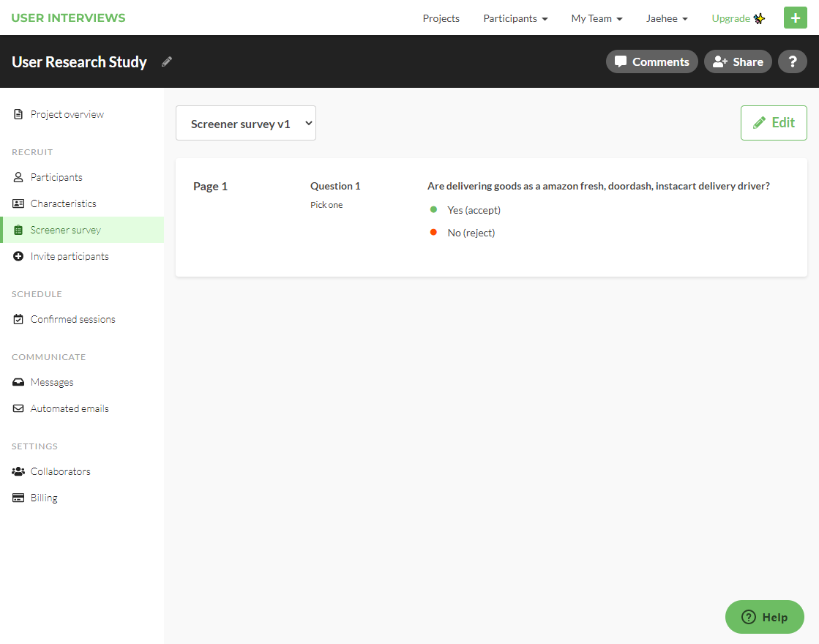819x644 pixels.
Task: Click the Automated emails envelope icon
Action: coord(18,408)
